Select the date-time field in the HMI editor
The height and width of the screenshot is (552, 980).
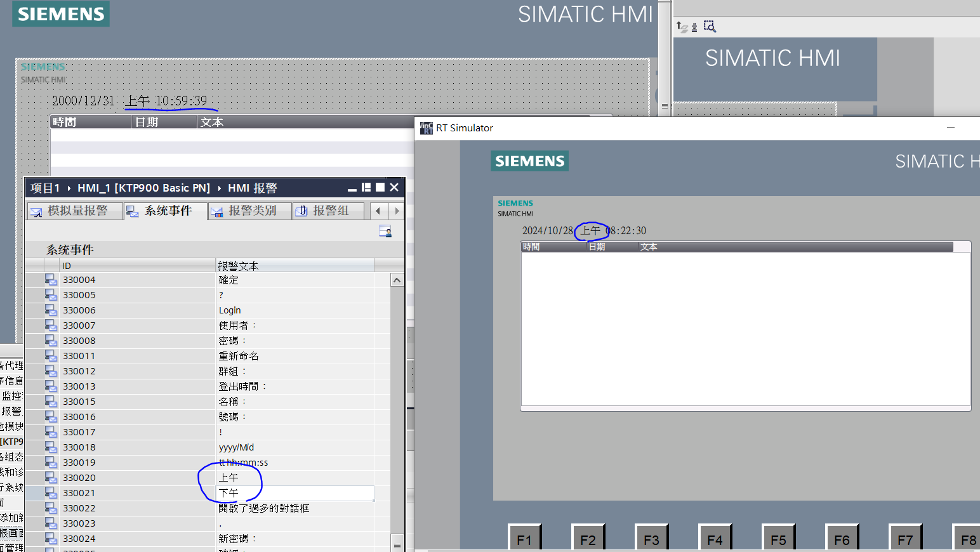129,100
